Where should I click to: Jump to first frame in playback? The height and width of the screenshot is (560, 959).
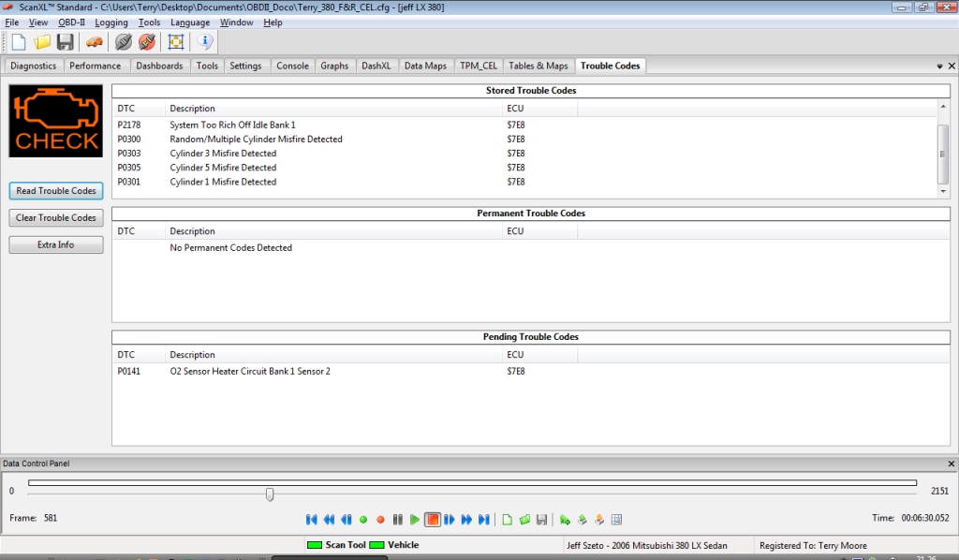tap(312, 520)
